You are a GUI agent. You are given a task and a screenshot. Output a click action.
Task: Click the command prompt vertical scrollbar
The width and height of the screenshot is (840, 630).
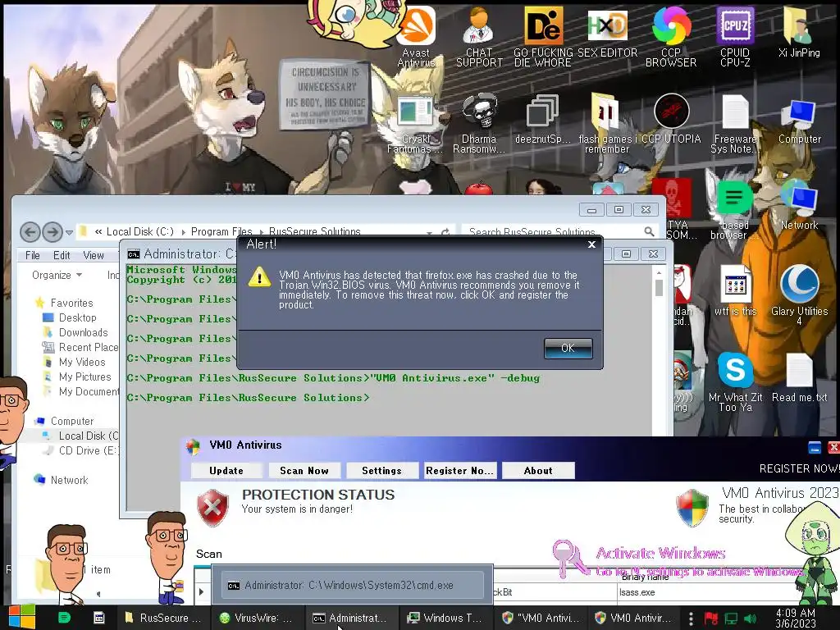click(x=659, y=350)
